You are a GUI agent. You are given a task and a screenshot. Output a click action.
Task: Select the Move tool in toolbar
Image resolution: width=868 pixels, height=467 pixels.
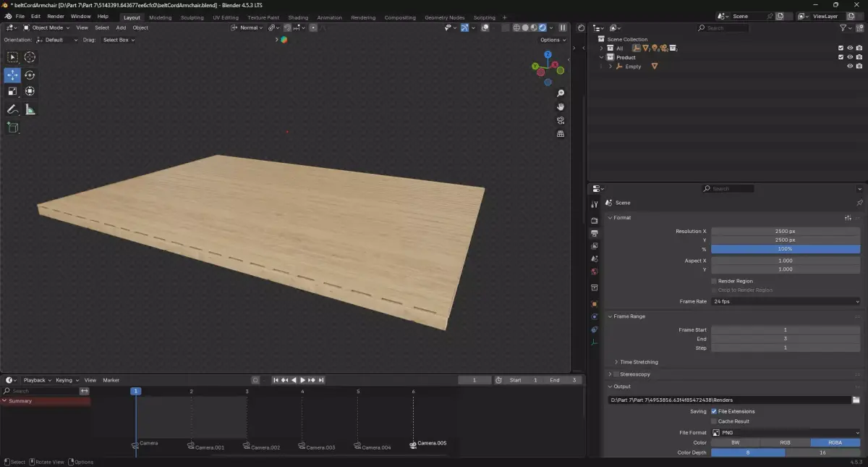[12, 75]
